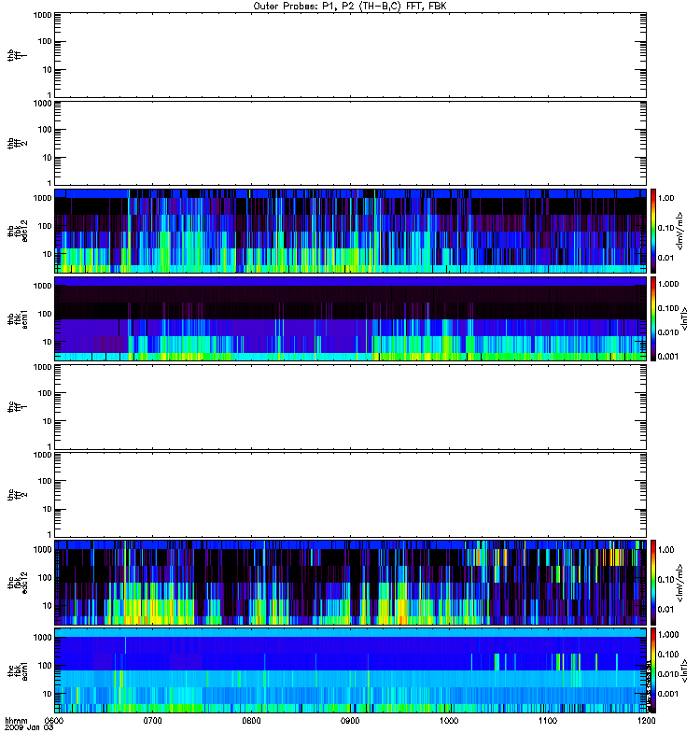This screenshot has height=747, width=700.
Task: Click the '0.10' tick on the thb edc12 color bar
Action: tap(665, 228)
